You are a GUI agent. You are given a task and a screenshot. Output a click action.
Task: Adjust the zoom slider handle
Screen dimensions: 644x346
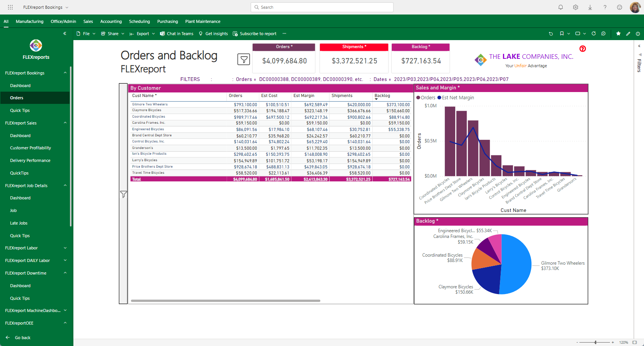tap(595, 342)
